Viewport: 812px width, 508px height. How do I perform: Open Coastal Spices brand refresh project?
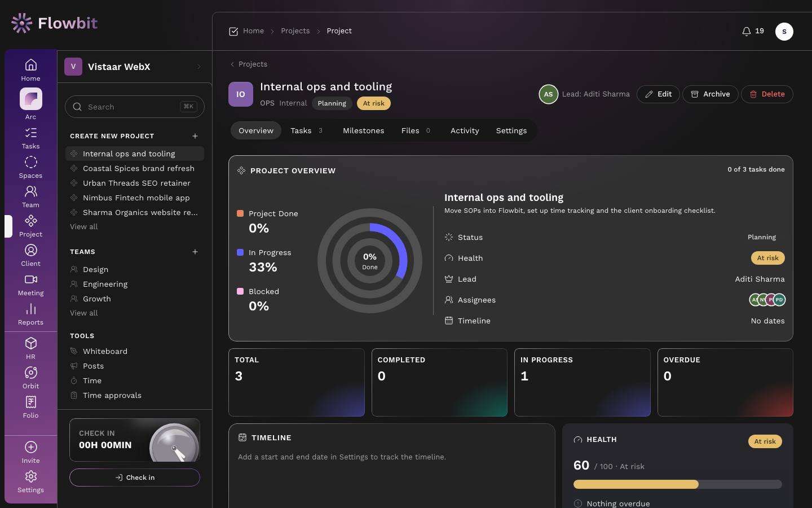point(135,168)
